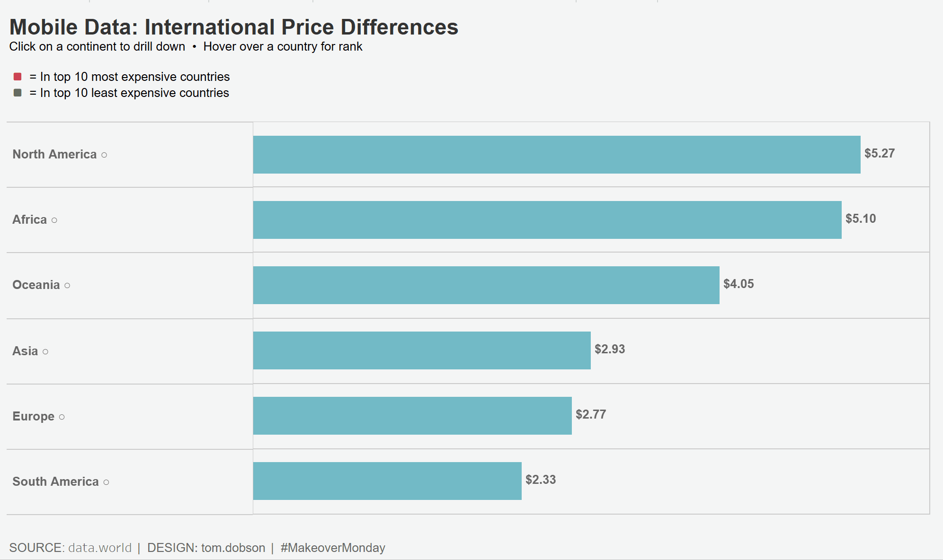The width and height of the screenshot is (943, 560).
Task: Click the South America drill-down circle icon
Action: pos(106,482)
